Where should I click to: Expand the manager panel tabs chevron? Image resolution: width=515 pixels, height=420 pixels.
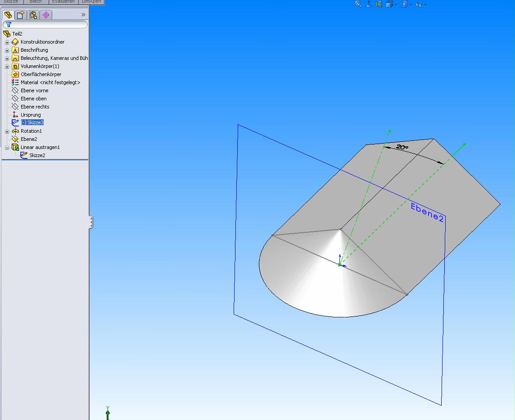point(83,15)
